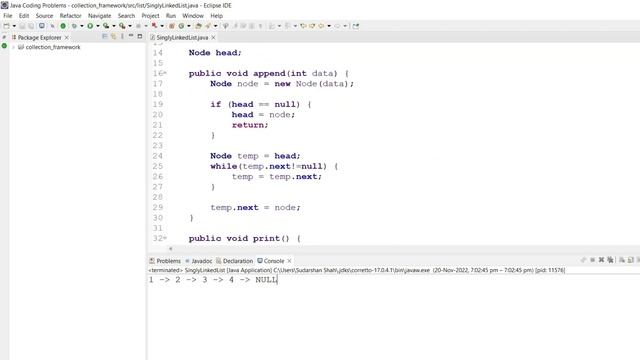Click the Open Type toolbar icon
The image size is (640, 360).
coord(198,26)
